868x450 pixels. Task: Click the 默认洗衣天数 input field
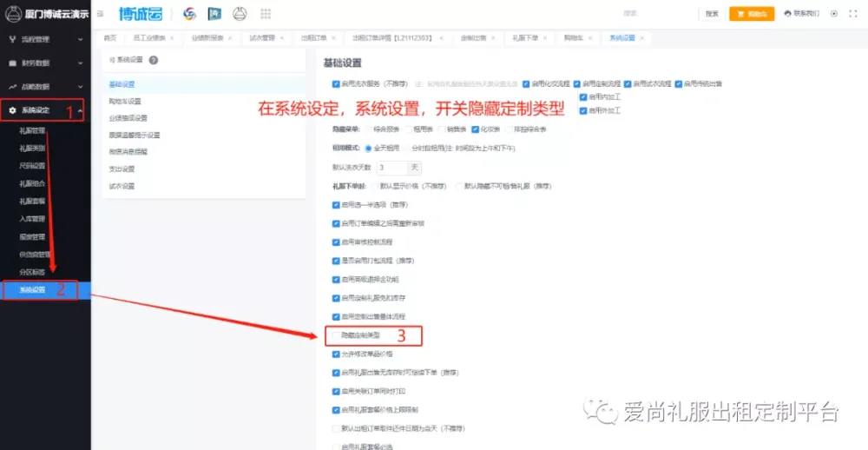click(x=391, y=167)
